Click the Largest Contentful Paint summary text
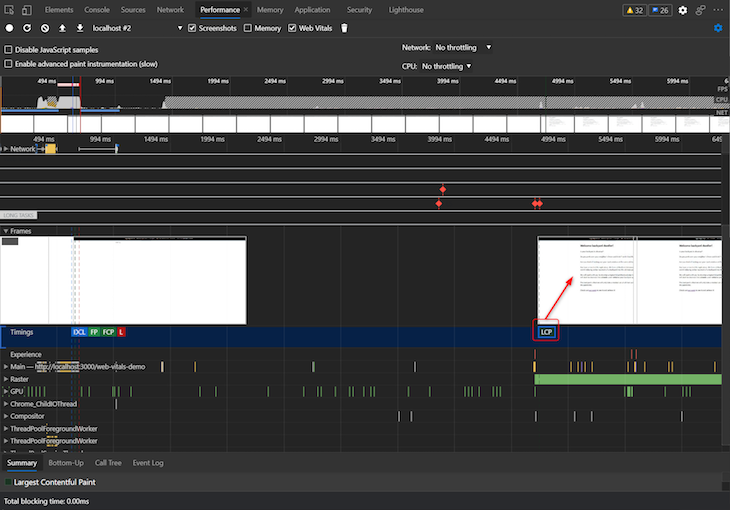 click(x=54, y=482)
